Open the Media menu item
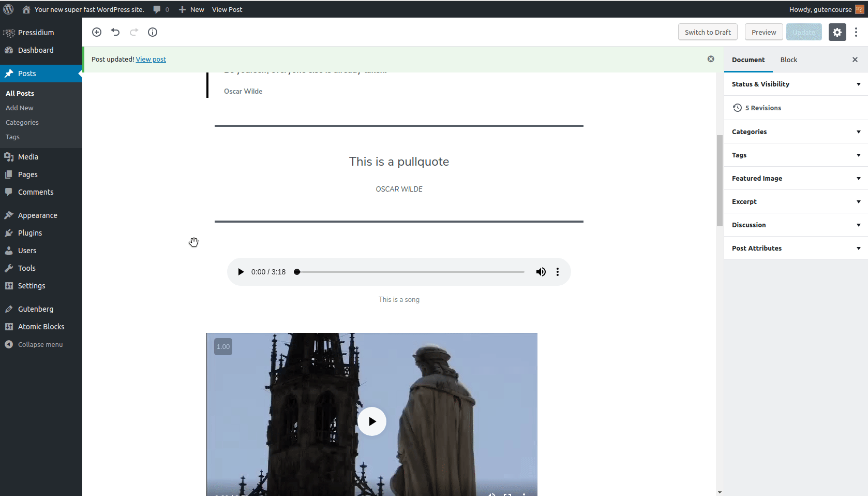868x496 pixels. tap(41, 157)
